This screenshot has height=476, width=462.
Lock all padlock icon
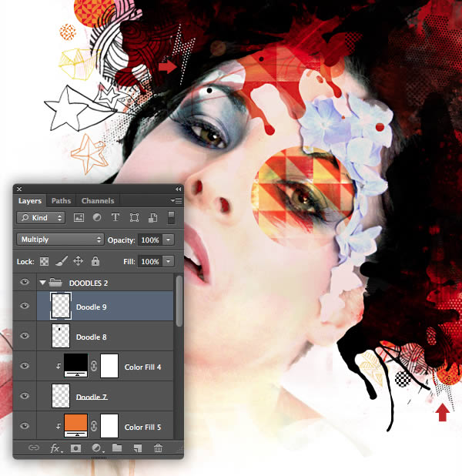[95, 261]
